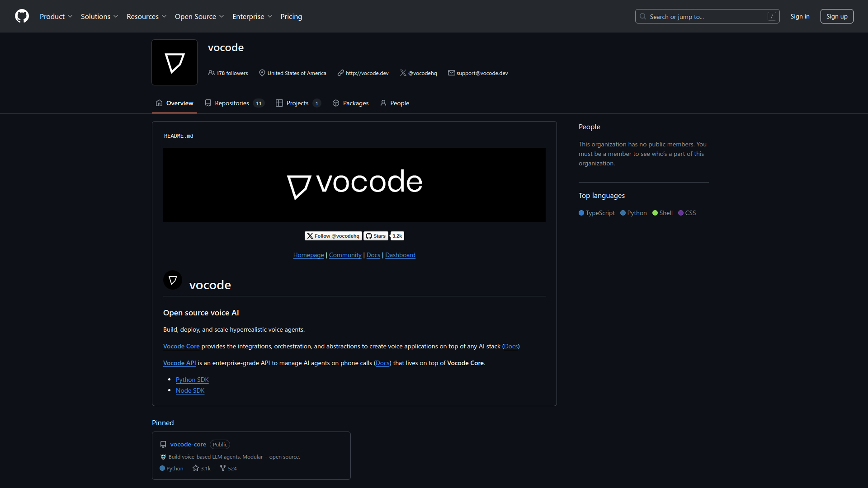Click the People sidebar heading
This screenshot has height=488, width=868.
[x=590, y=127]
